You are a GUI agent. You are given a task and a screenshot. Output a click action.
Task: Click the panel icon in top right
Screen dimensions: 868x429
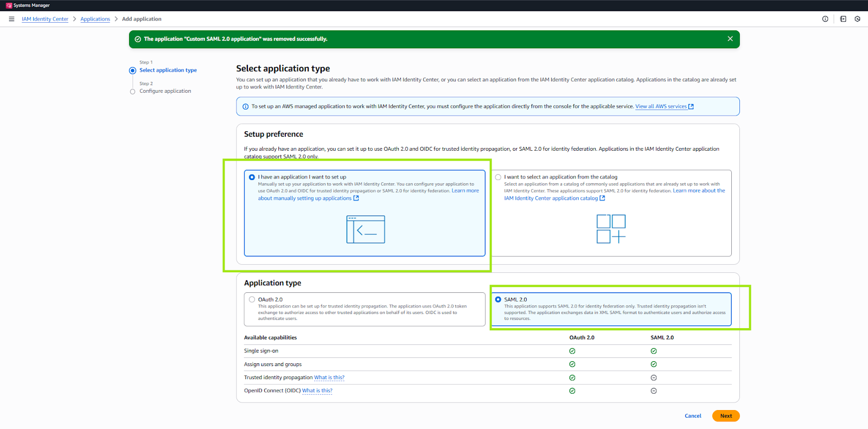point(843,19)
